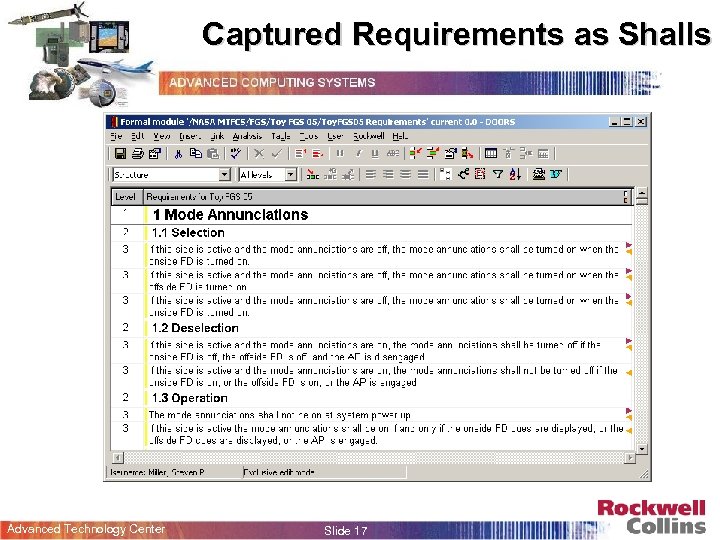The height and width of the screenshot is (540, 720).
Task: Click horizontal scrollbar right arrow
Action: 630,458
